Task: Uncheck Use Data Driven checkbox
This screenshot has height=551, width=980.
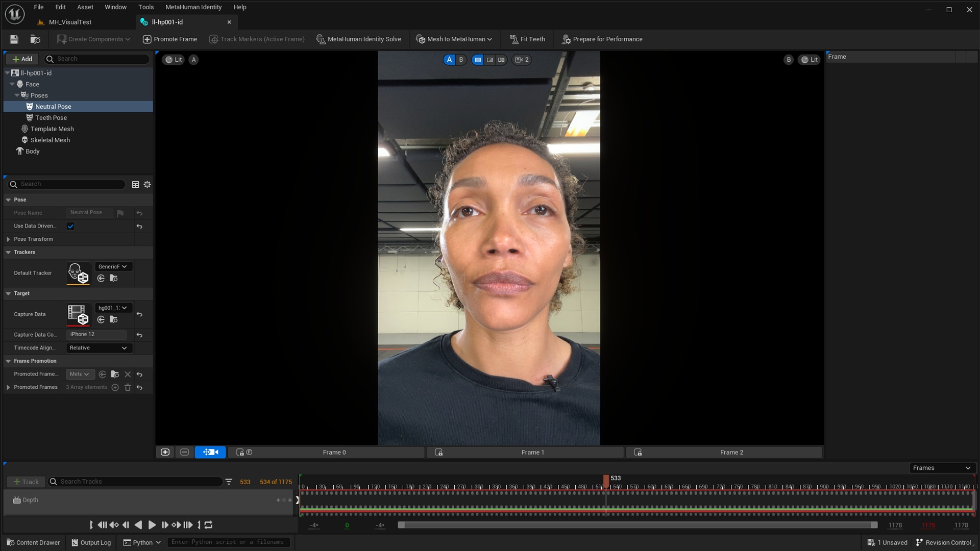Action: pyautogui.click(x=70, y=227)
